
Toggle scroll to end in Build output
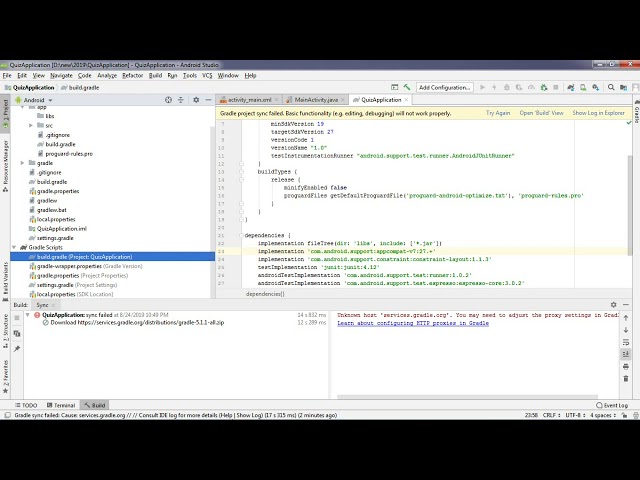click(x=626, y=354)
